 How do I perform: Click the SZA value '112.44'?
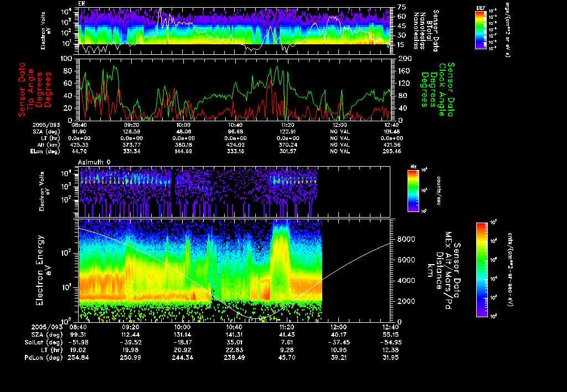[x=131, y=334]
